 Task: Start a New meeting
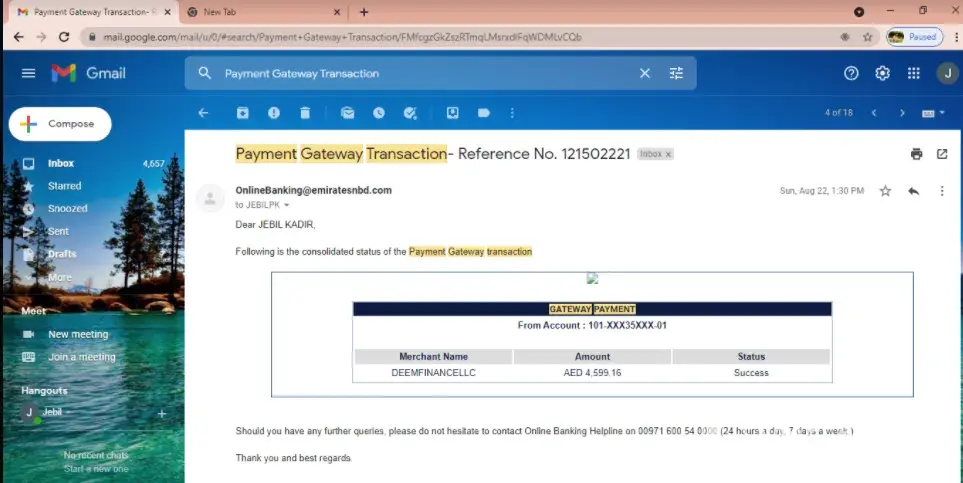[78, 334]
